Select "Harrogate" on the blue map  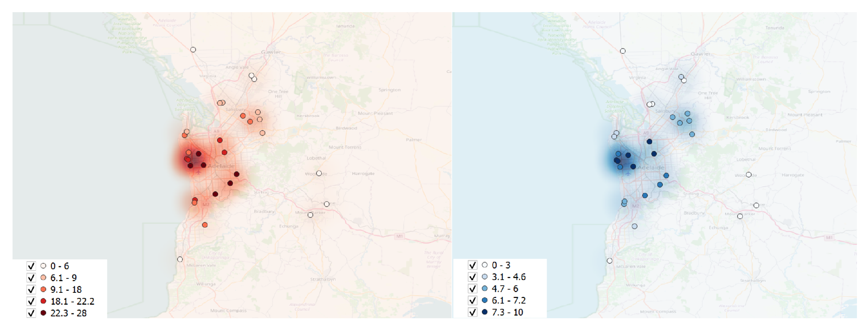click(x=793, y=175)
